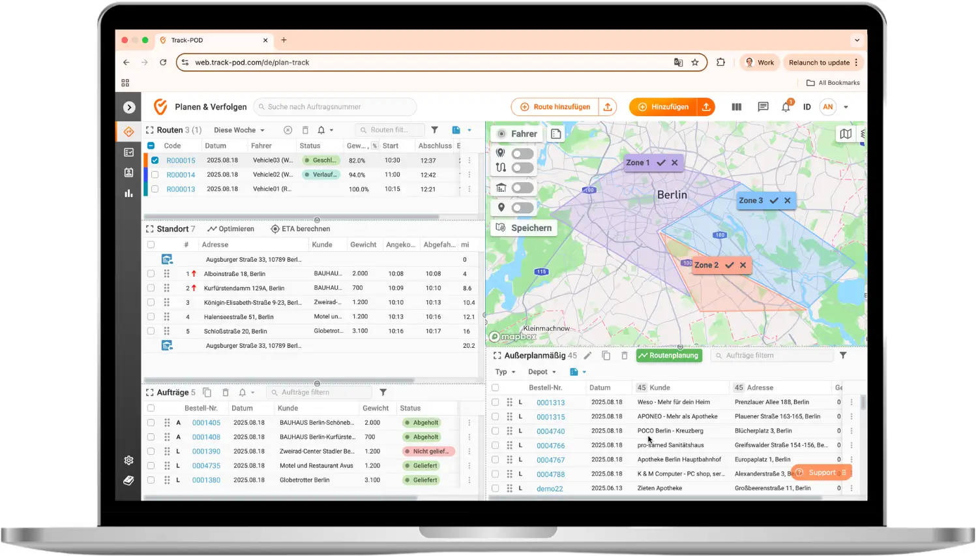Confirm Zone 2 with its checkmark
This screenshot has height=556, width=980.
[x=730, y=265]
